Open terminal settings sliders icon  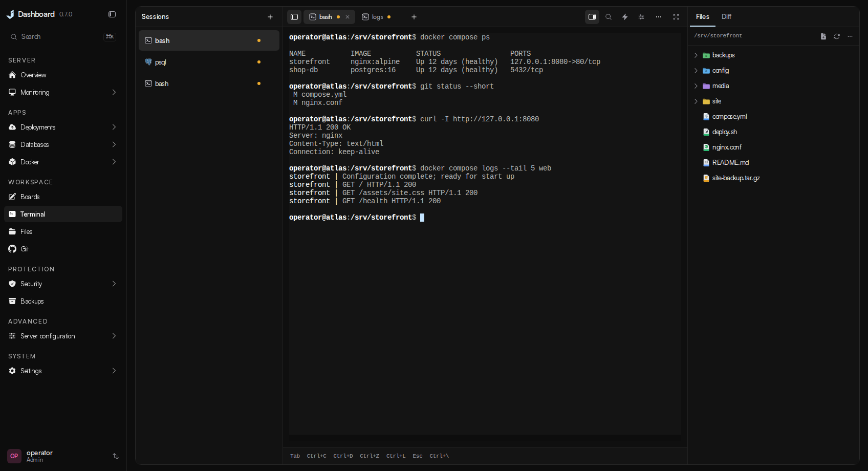(x=641, y=17)
